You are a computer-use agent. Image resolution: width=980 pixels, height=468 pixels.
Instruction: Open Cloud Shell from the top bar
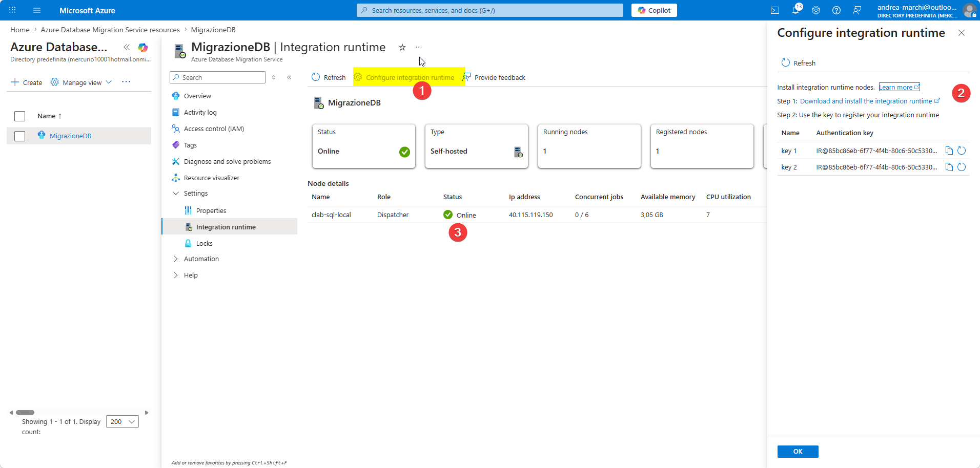775,10
